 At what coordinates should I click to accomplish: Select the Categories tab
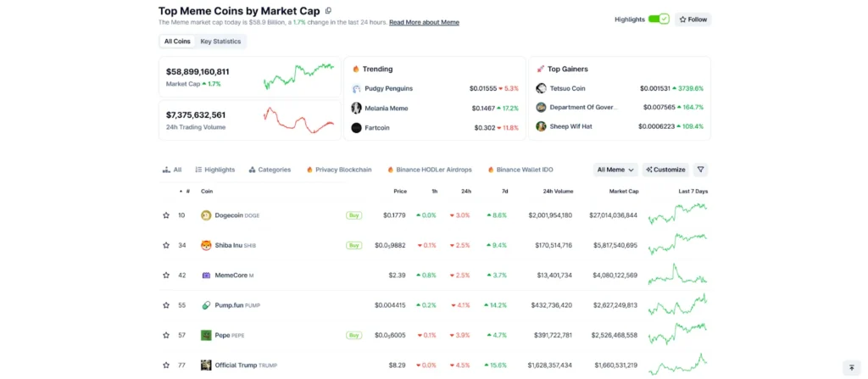[x=270, y=170]
